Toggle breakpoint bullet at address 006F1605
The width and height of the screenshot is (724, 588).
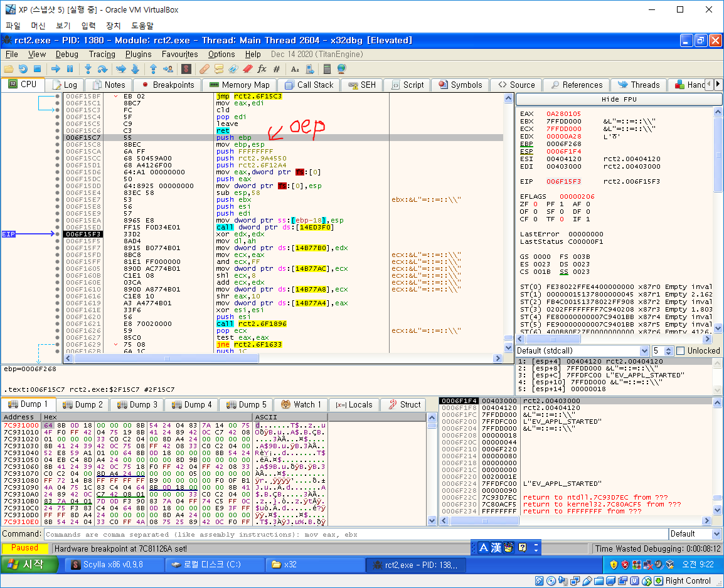tap(57, 269)
